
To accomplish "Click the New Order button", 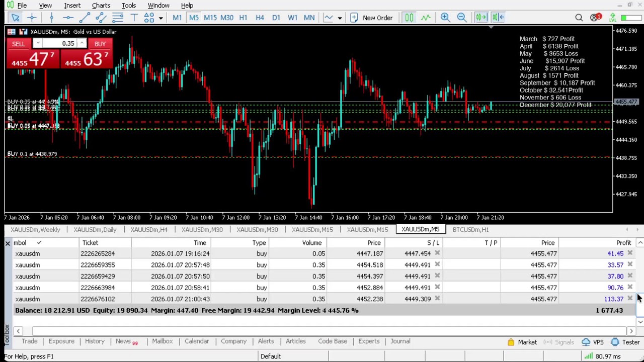I will click(371, 18).
